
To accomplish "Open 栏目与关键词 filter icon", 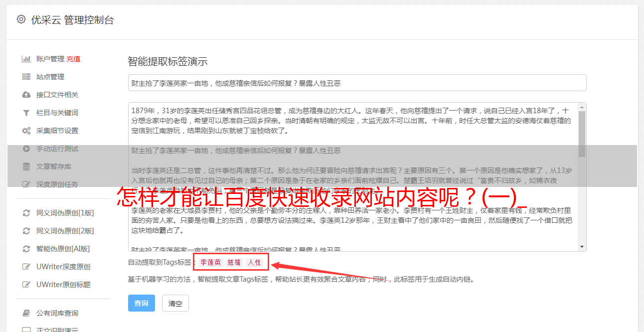I will [x=26, y=113].
